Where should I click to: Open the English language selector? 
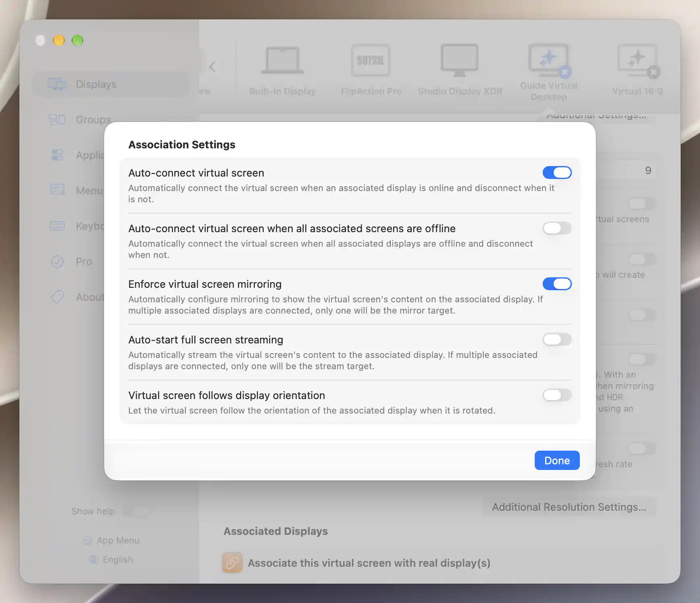[x=111, y=559]
